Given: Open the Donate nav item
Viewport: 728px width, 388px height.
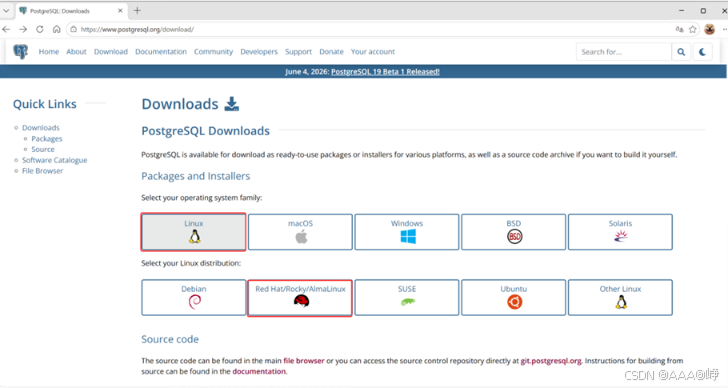Looking at the screenshot, I should click(331, 52).
